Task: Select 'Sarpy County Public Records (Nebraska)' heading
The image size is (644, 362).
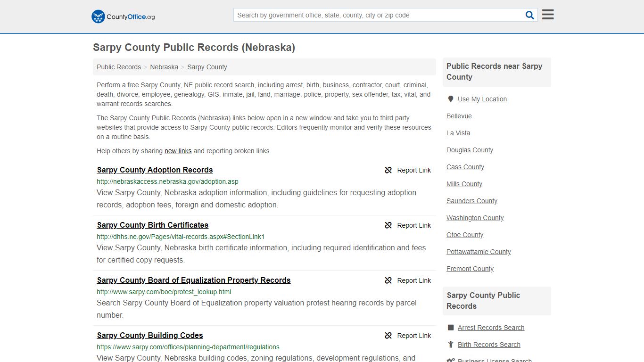Action: click(194, 47)
